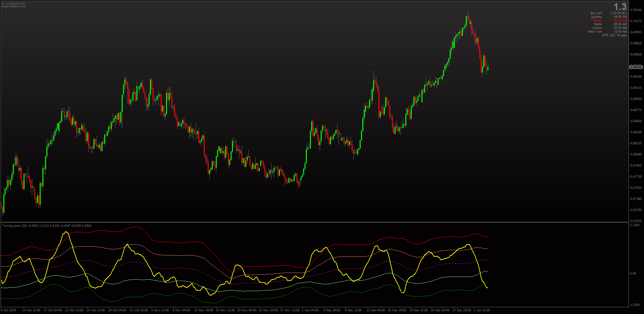Select the Bar Left label
Image resolution: width=644 pixels, height=314 pixels.
coord(596,13)
